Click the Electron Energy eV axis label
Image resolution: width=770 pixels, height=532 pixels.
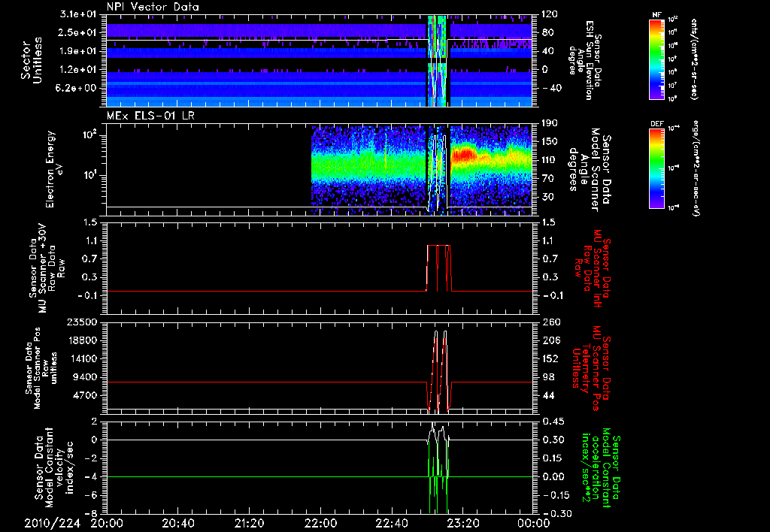tap(56, 169)
